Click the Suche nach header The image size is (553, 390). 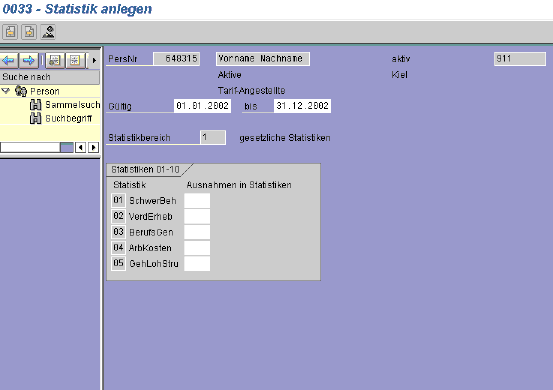click(x=50, y=77)
